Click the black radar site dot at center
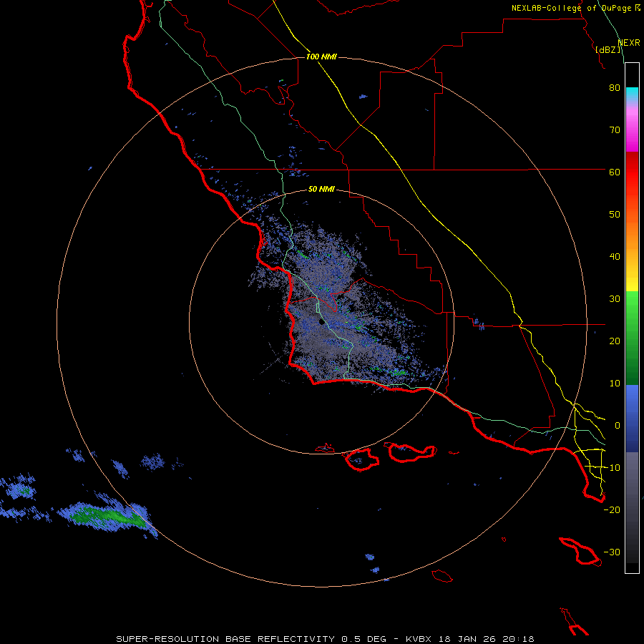 pyautogui.click(x=321, y=322)
